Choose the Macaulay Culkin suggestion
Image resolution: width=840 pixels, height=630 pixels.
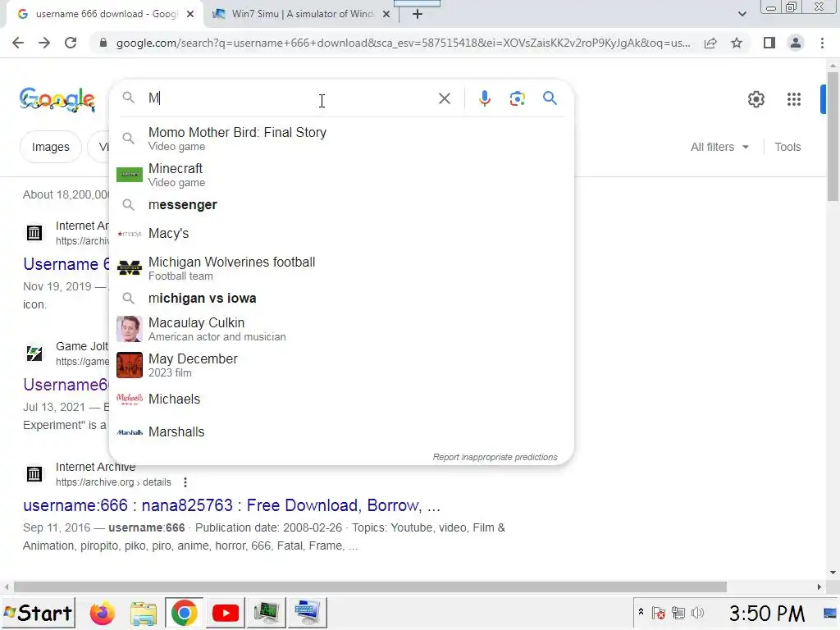click(341, 329)
